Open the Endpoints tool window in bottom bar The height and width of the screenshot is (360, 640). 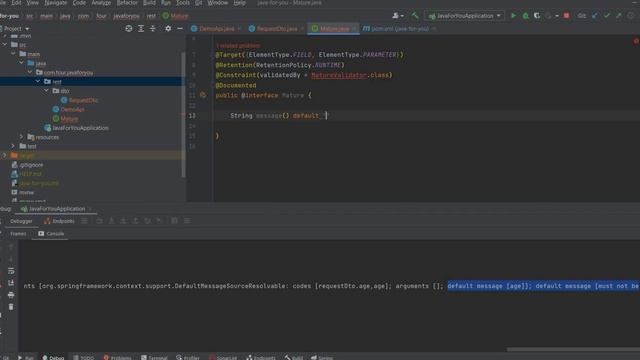(x=261, y=358)
